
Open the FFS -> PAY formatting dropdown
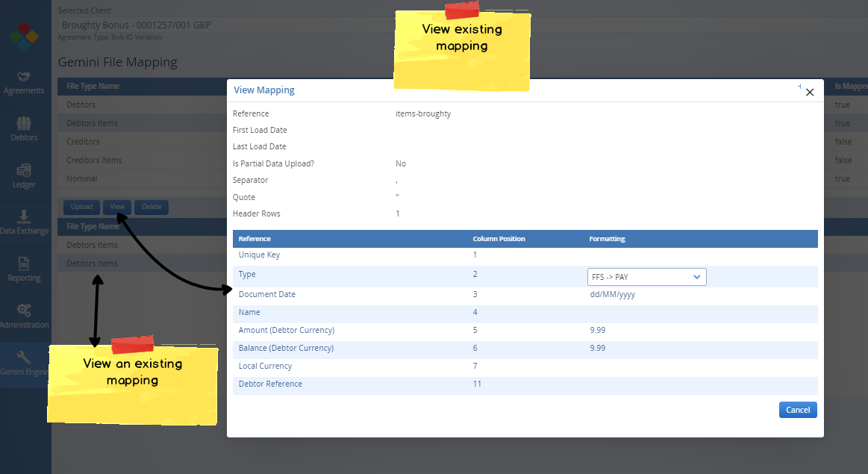click(x=646, y=277)
